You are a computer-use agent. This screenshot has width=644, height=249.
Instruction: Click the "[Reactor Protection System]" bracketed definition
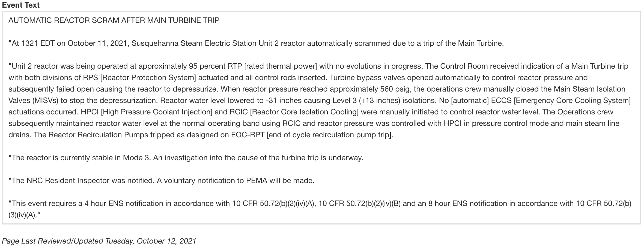148,78
